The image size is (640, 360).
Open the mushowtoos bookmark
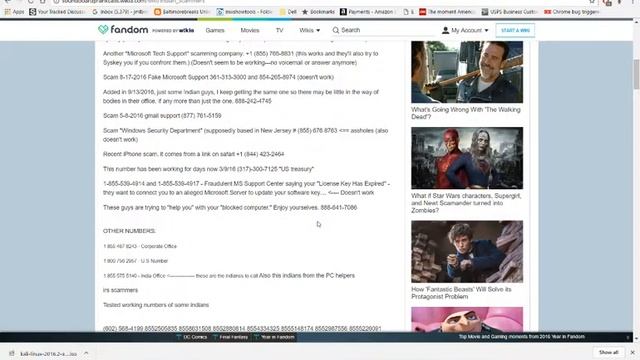(244, 12)
